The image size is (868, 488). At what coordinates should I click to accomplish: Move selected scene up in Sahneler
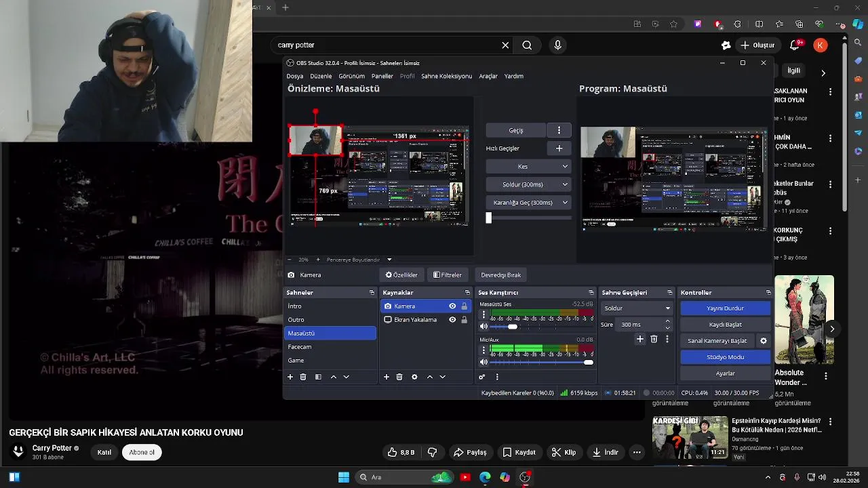333,377
